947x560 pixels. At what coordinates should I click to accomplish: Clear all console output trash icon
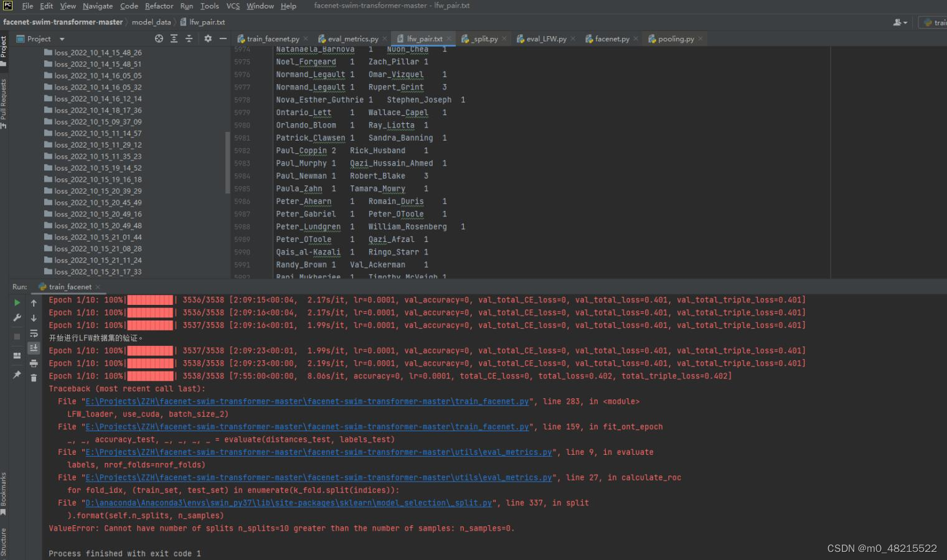coord(34,378)
